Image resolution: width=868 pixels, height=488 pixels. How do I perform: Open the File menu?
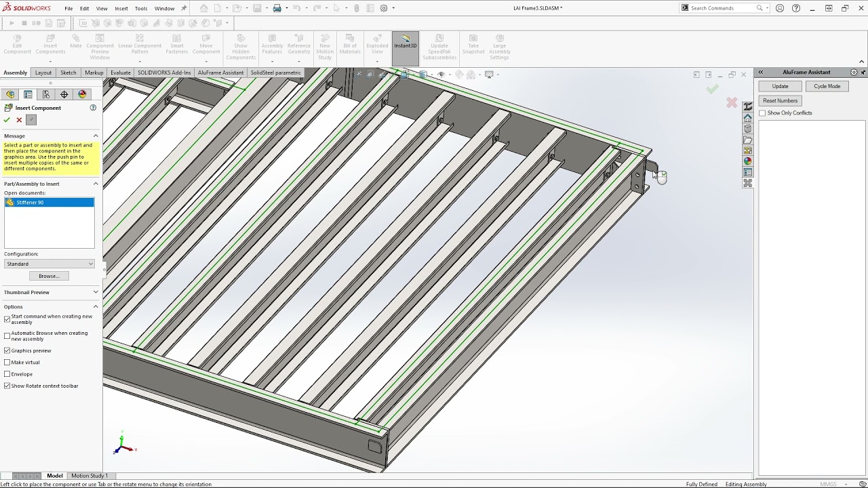(68, 8)
